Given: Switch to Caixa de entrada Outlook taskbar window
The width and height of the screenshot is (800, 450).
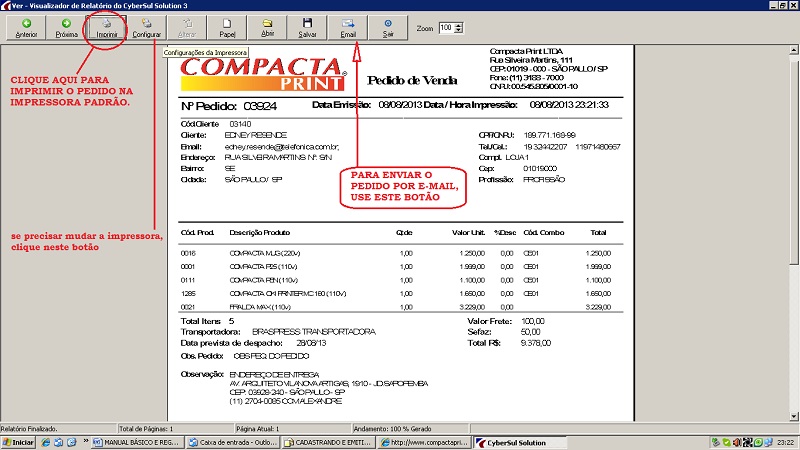Looking at the screenshot, I should (233, 443).
